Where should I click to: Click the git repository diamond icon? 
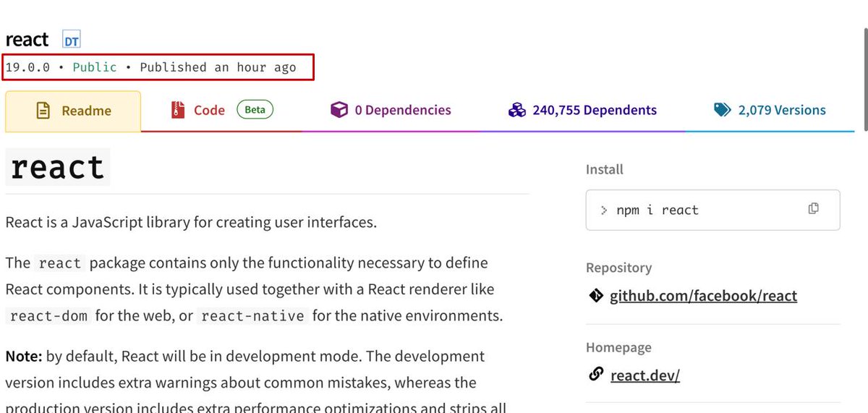[x=596, y=295]
